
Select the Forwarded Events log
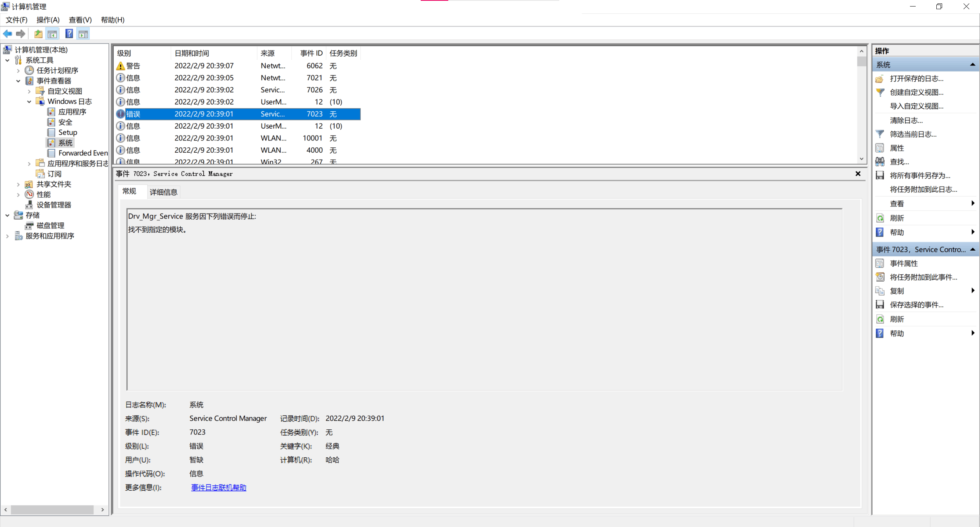click(x=83, y=153)
